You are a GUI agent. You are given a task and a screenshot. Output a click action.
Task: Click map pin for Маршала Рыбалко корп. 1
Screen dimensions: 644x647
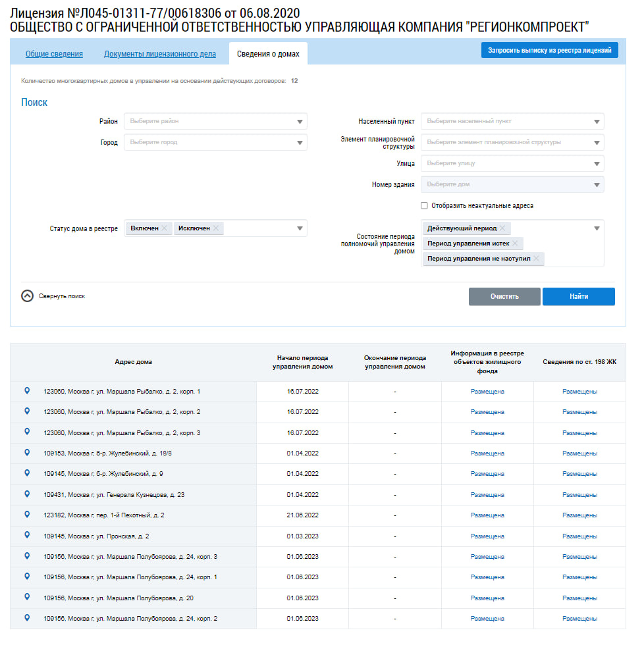[x=27, y=391]
